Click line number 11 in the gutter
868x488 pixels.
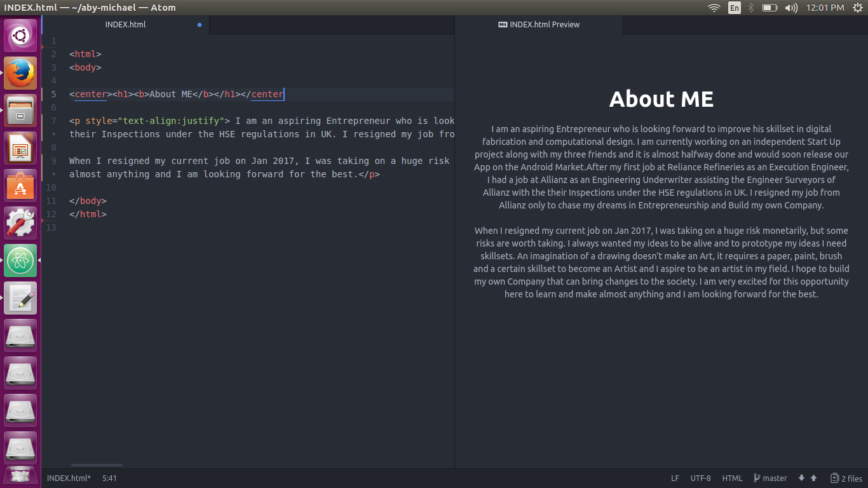(51, 201)
